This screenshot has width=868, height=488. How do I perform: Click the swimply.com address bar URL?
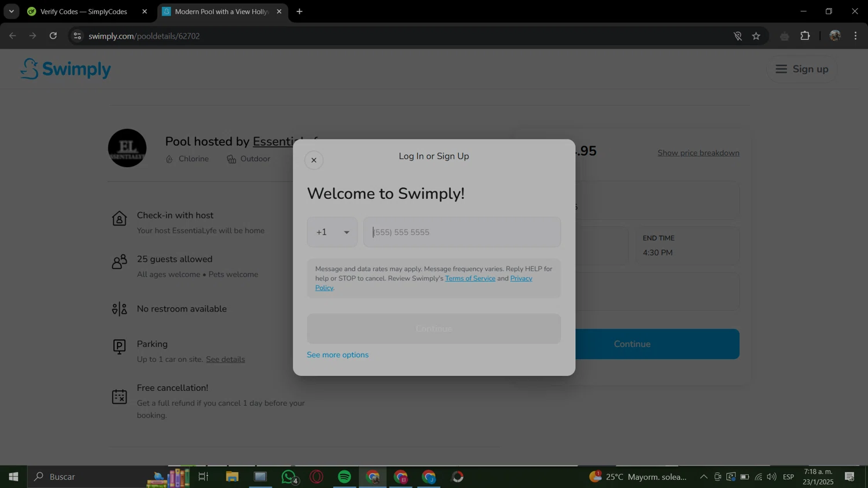144,36
